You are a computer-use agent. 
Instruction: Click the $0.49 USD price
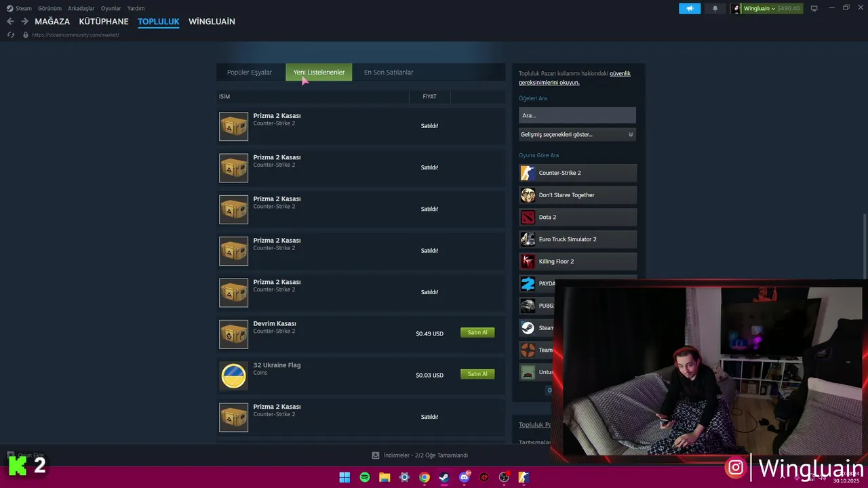click(429, 333)
